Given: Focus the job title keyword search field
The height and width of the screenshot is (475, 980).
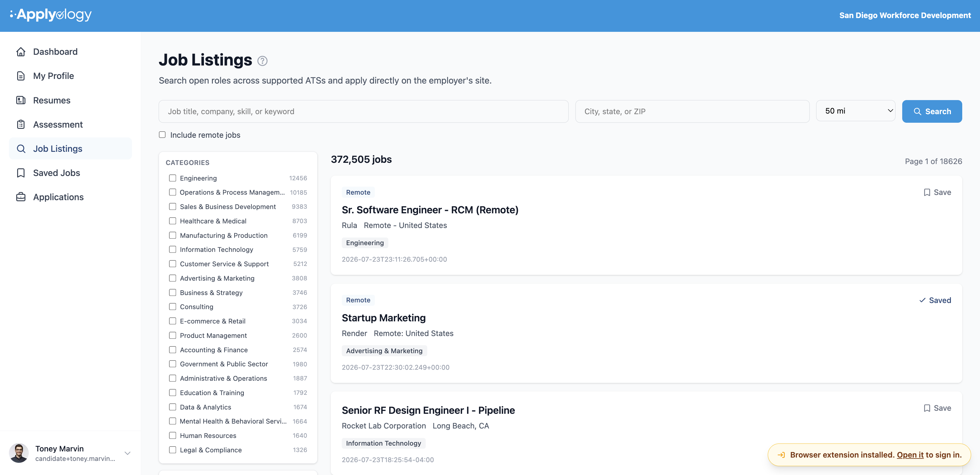Looking at the screenshot, I should pyautogui.click(x=363, y=111).
